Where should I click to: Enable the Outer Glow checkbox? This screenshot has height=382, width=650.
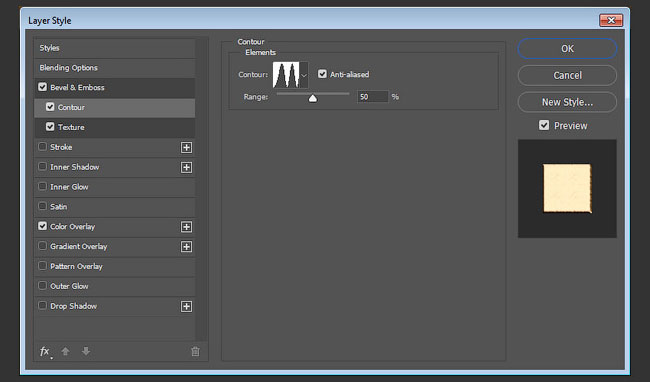click(42, 285)
